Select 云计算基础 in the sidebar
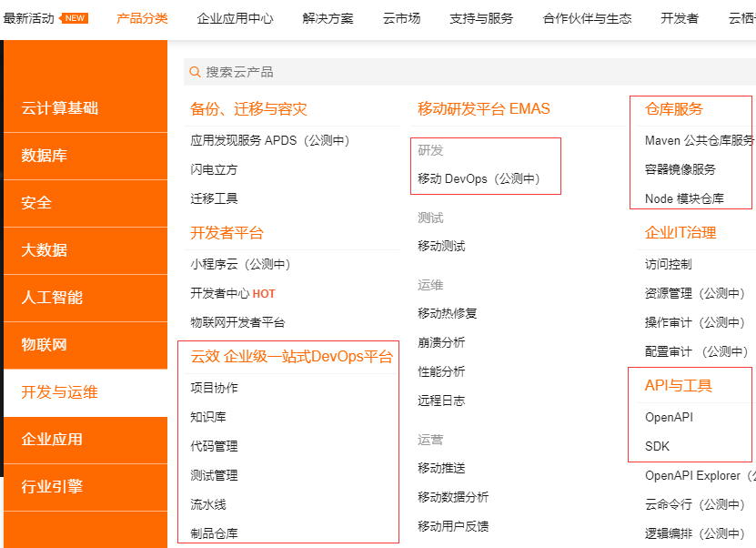The width and height of the screenshot is (756, 548). point(86,108)
